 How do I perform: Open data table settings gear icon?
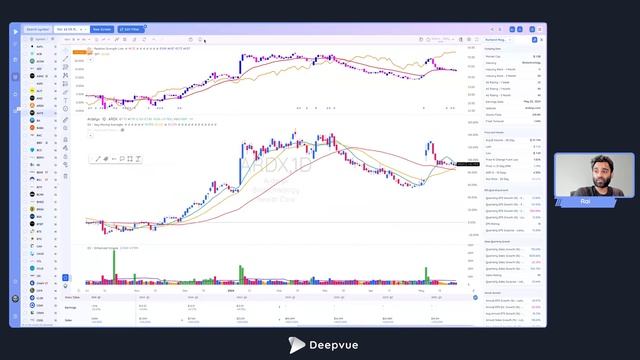[x=476, y=298]
